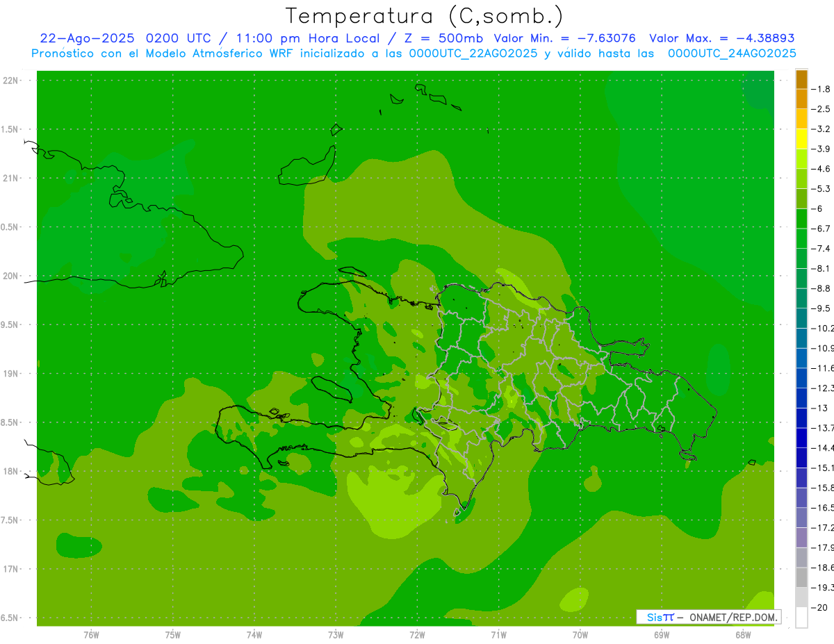This screenshot has width=834, height=644.
Task: Click the -1.8 colorbar value
Action: click(x=821, y=89)
